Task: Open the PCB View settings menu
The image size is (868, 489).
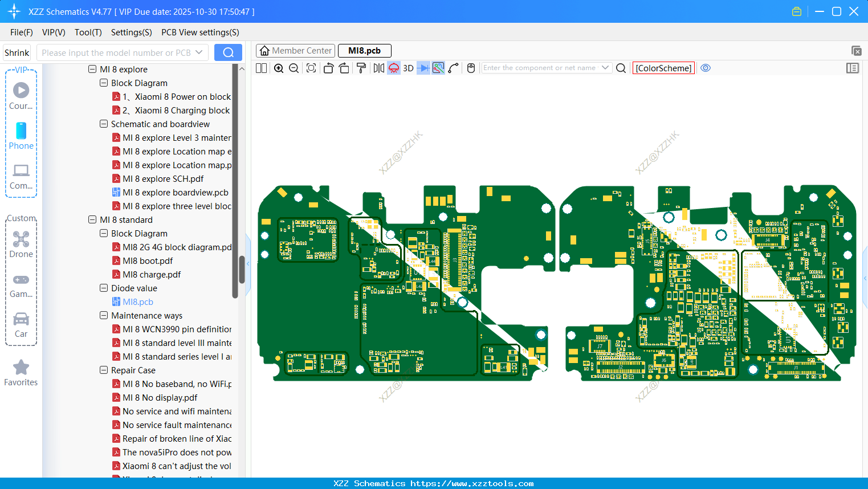Action: pyautogui.click(x=200, y=32)
